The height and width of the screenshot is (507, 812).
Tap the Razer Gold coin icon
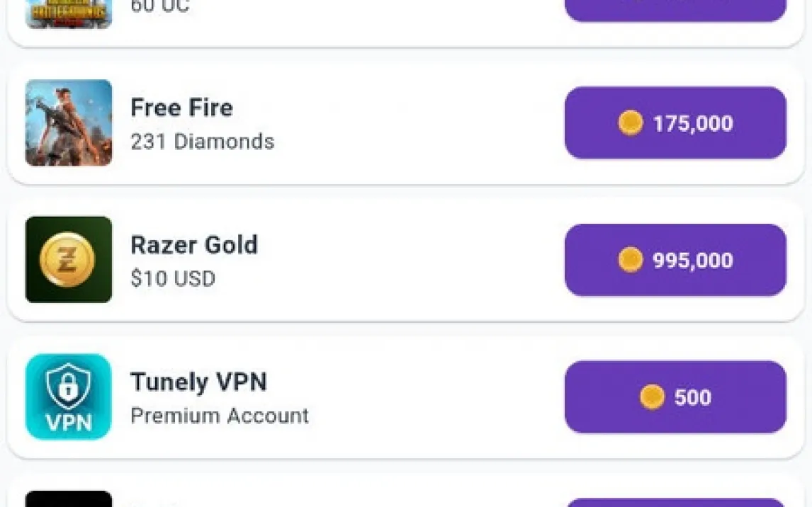click(x=69, y=259)
